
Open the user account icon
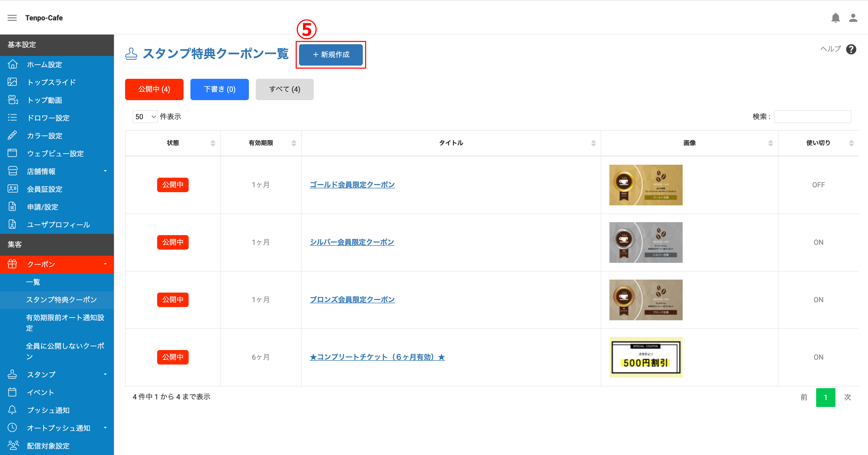(x=853, y=18)
